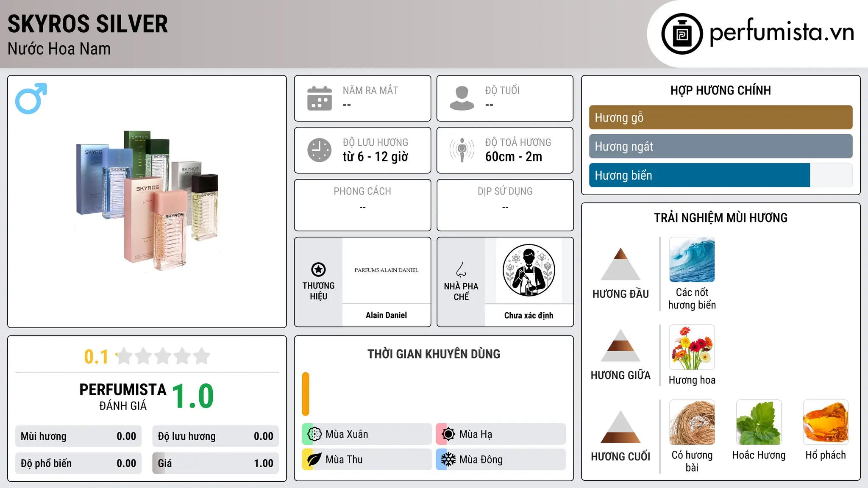868x488 pixels.
Task: Select the Mùa Hạ season label
Action: 476,434
